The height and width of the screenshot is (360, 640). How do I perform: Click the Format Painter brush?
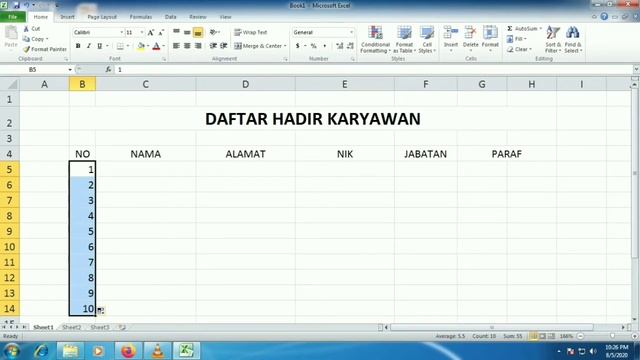point(27,49)
